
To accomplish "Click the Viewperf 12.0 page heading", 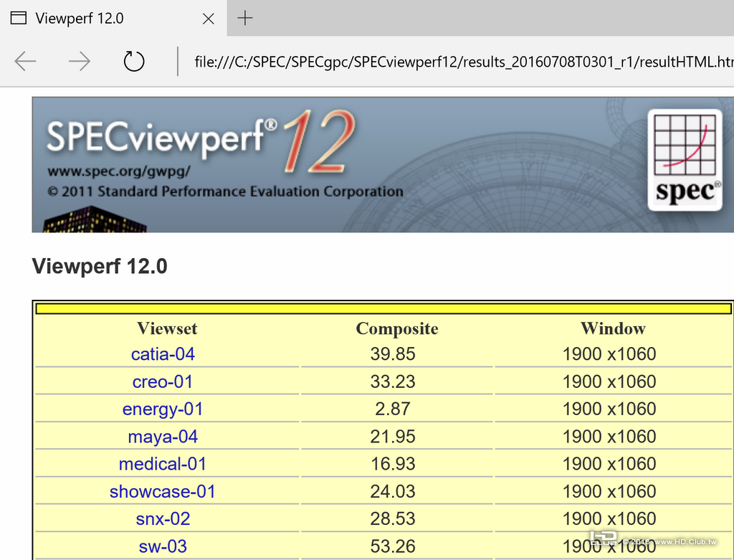I will (x=100, y=267).
